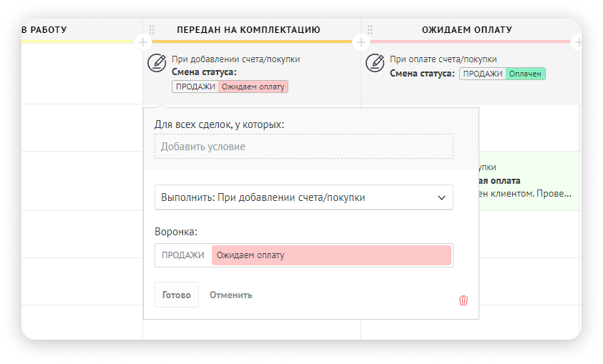
Task: Click pink «Ожидаем оплату» tag under «Смена статуса»
Action: pyautogui.click(x=253, y=87)
